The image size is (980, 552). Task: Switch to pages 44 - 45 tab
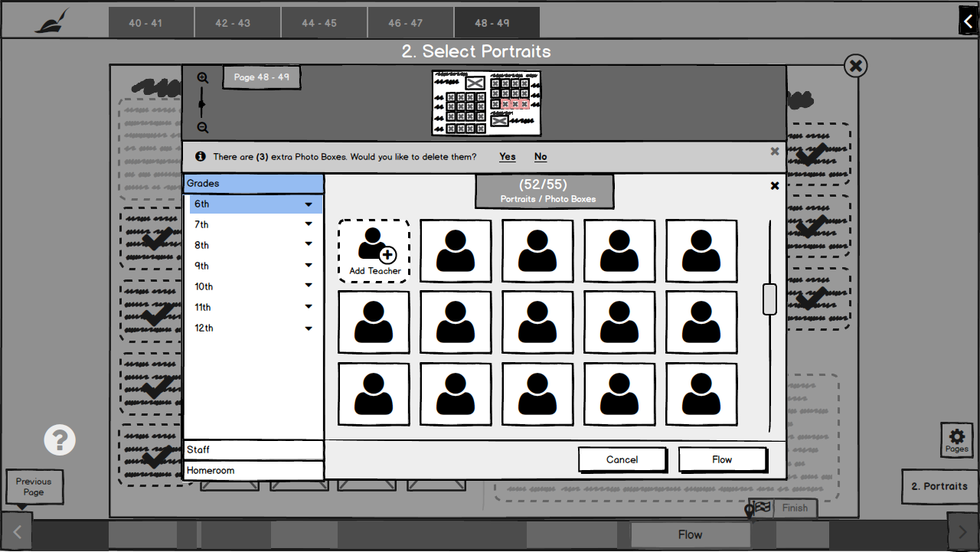point(324,23)
